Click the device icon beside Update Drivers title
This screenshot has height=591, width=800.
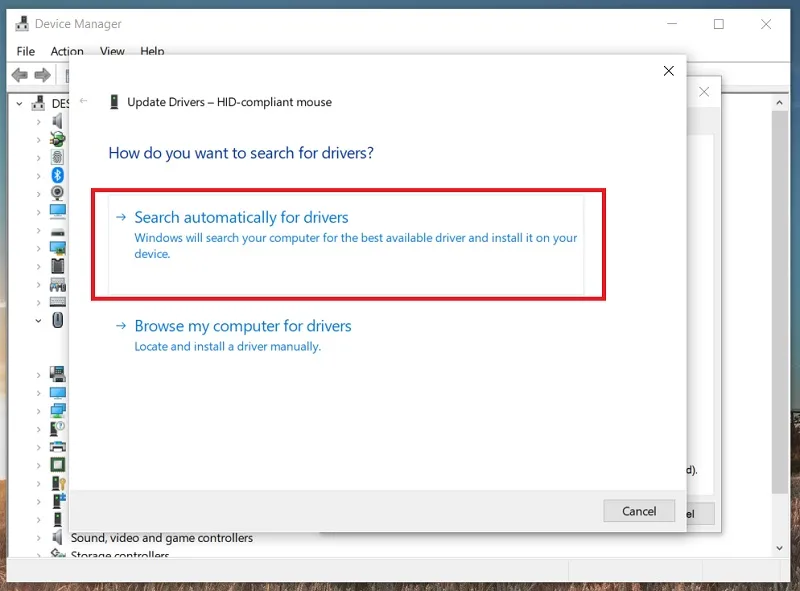[114, 102]
